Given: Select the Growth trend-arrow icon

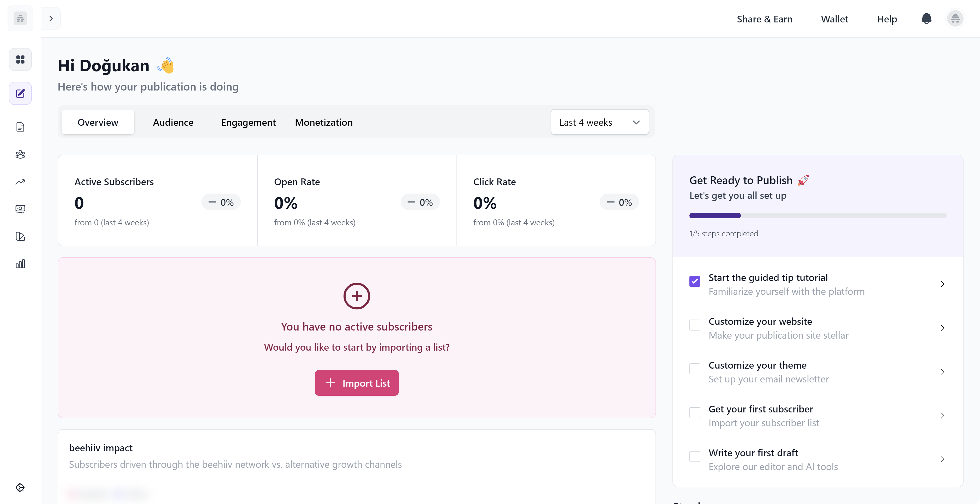Looking at the screenshot, I should 20,182.
